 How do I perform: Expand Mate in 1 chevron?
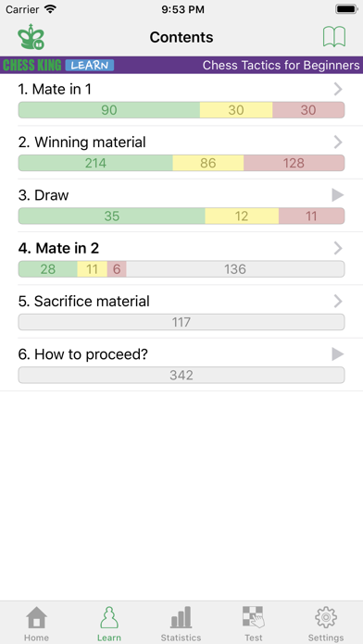tap(338, 89)
